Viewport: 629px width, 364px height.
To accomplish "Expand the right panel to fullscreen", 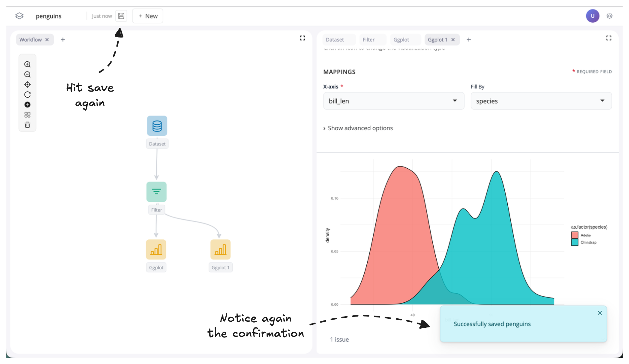I will 609,38.
